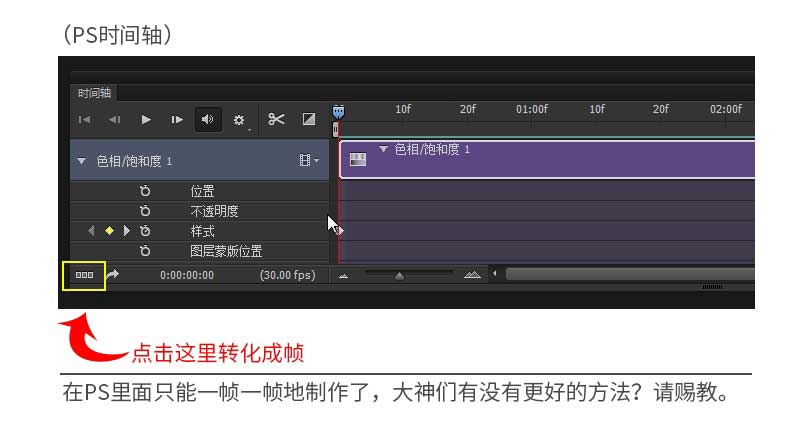Select the purple 色相/饱和度 1 clip
The height and width of the screenshot is (440, 800).
(x=547, y=160)
